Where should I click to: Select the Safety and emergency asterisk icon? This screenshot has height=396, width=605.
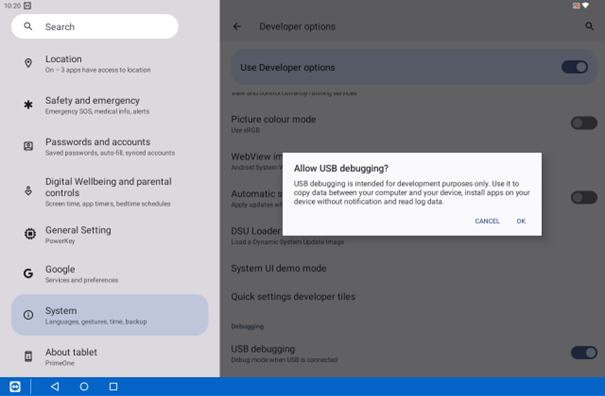tap(28, 104)
